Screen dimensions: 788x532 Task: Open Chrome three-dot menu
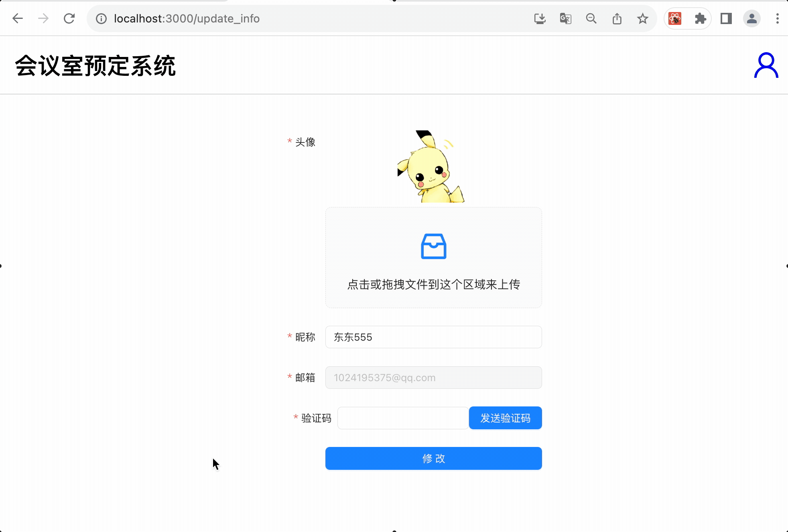777,18
